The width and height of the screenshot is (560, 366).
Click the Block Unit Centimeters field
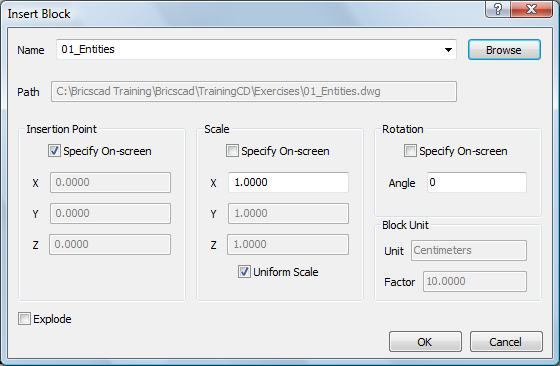tap(469, 250)
